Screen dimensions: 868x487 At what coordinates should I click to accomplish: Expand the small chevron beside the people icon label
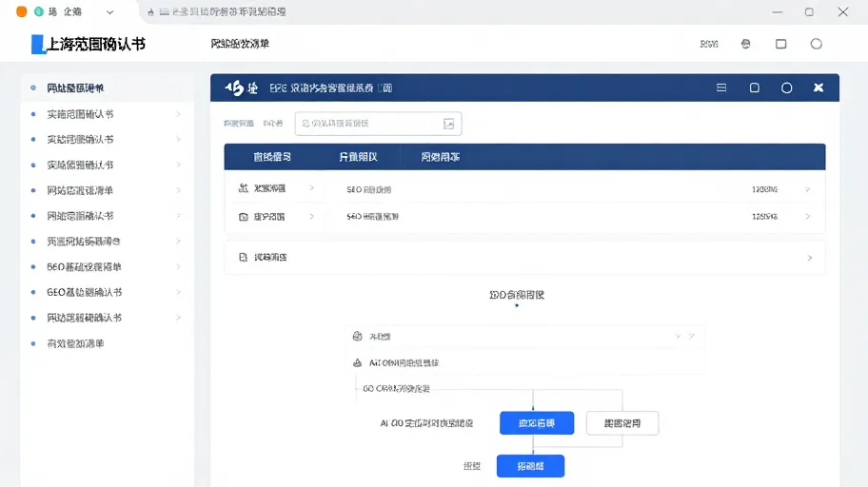[311, 188]
